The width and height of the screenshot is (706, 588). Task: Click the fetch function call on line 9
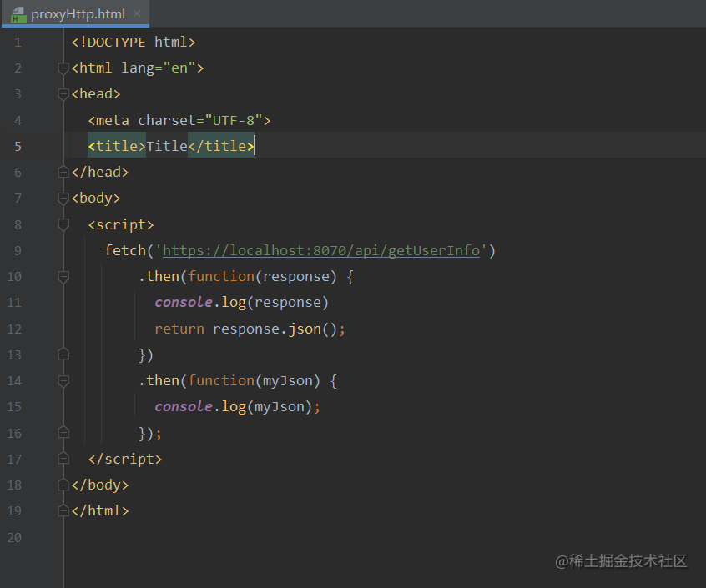pos(125,250)
